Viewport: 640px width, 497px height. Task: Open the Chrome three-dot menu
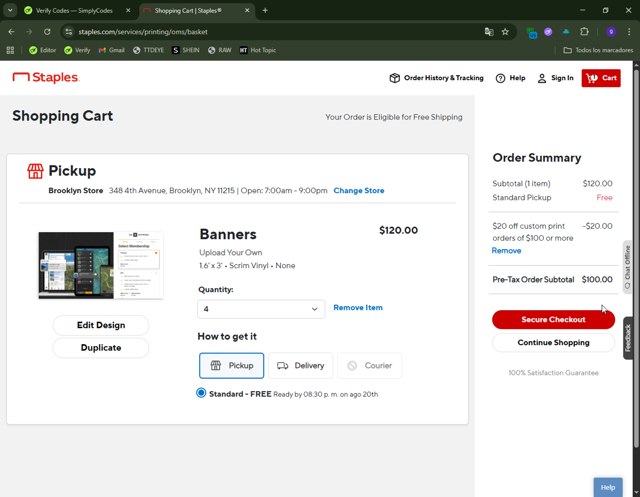click(629, 32)
